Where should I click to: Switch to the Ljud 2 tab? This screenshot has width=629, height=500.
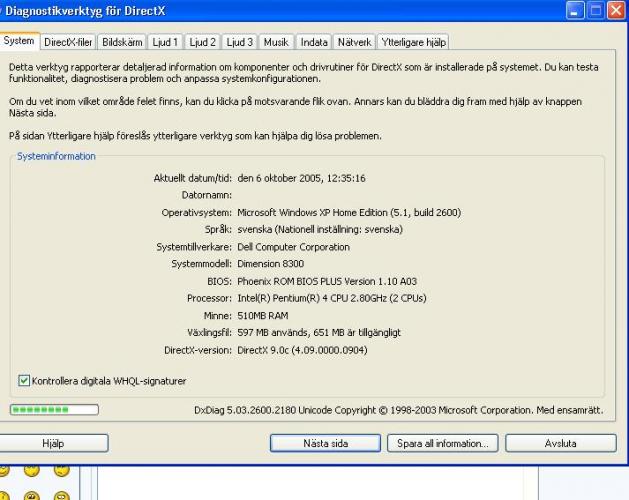click(x=203, y=42)
